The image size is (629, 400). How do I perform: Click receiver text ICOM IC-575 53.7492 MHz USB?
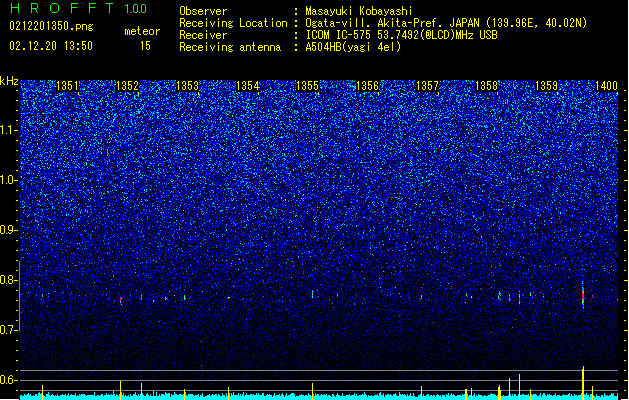[x=401, y=35]
